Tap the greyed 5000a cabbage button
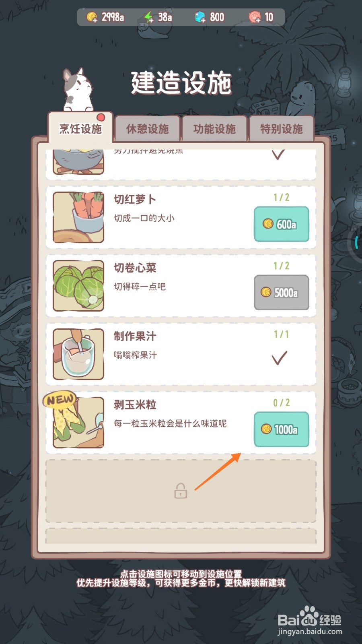 [282, 293]
